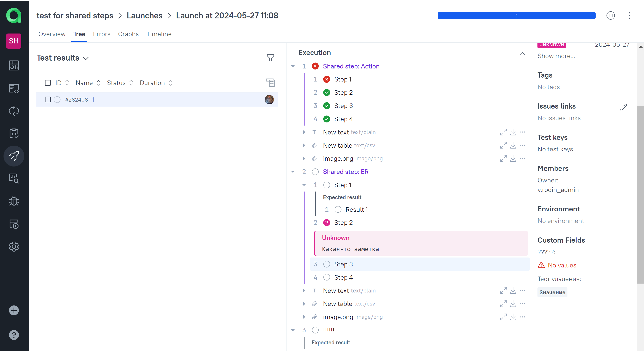Expand image.png attachment to full screen
The height and width of the screenshot is (351, 644).
[x=504, y=158]
